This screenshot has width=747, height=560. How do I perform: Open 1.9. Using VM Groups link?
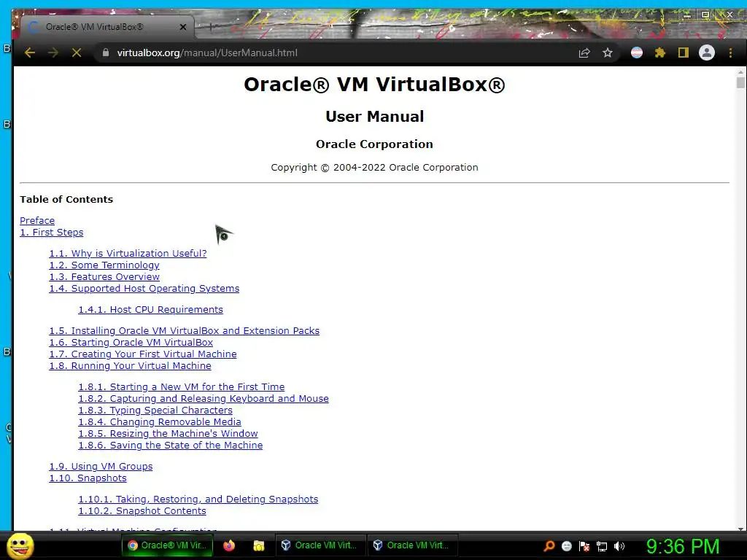click(101, 466)
